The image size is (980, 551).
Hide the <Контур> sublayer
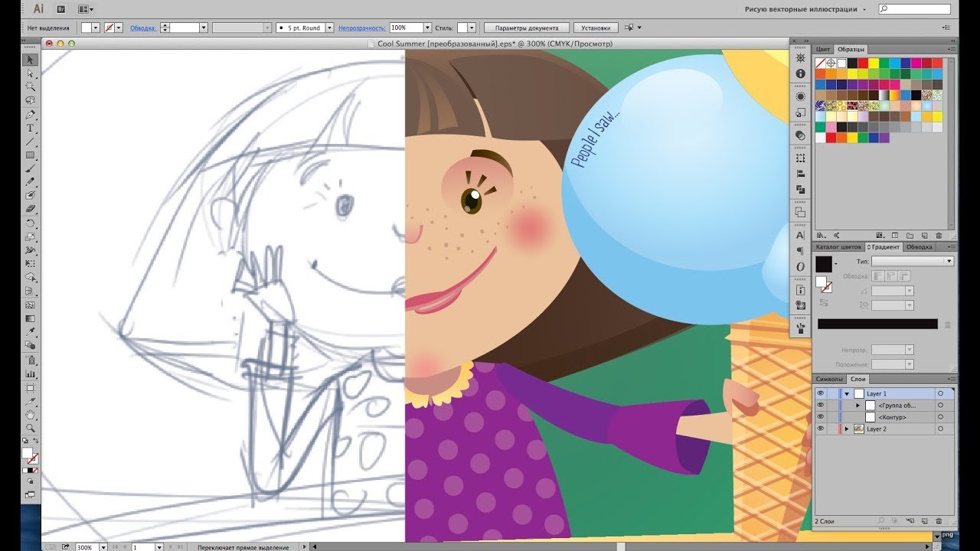(820, 417)
